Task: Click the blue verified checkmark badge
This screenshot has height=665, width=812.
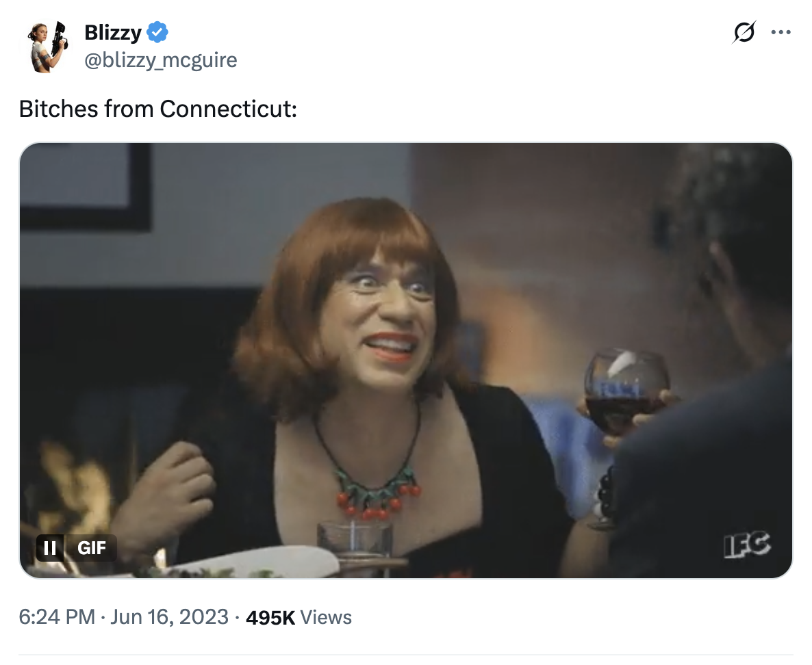Action: pyautogui.click(x=157, y=31)
